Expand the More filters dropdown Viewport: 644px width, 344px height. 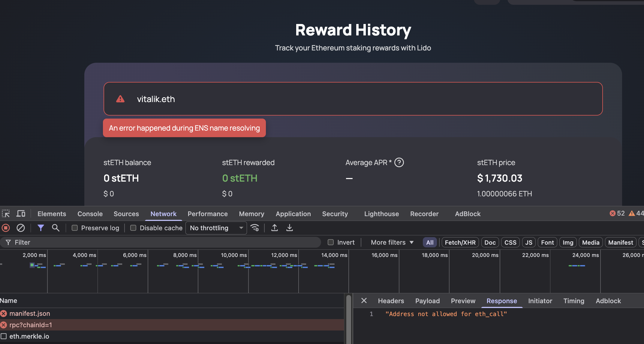[x=392, y=242]
